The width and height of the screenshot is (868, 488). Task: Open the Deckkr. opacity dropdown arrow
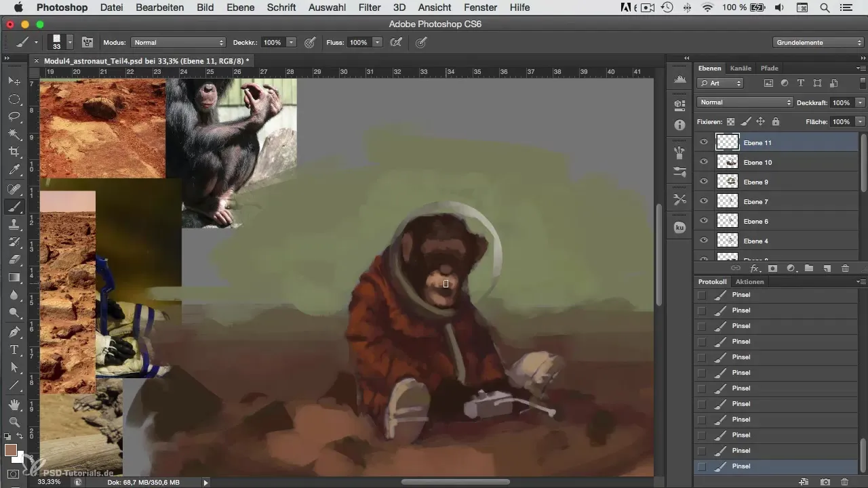point(292,42)
